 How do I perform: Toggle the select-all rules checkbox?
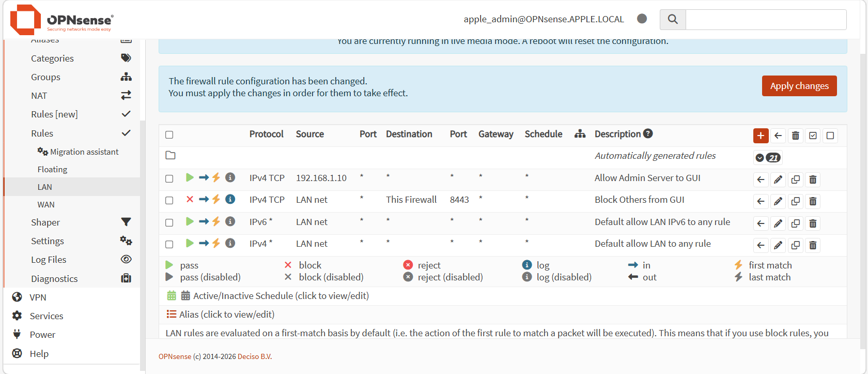(169, 135)
